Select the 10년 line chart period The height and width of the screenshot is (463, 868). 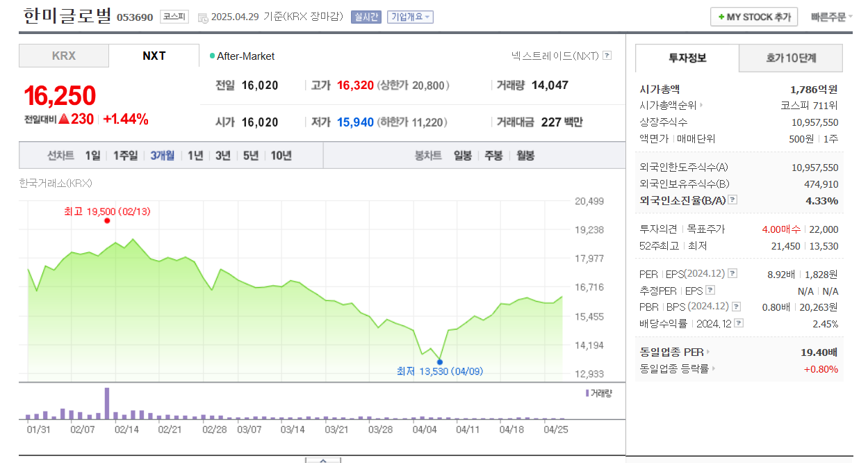point(281,156)
